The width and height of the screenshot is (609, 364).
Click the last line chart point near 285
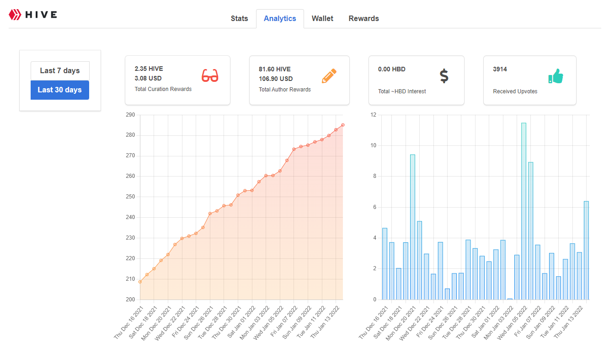tap(342, 125)
